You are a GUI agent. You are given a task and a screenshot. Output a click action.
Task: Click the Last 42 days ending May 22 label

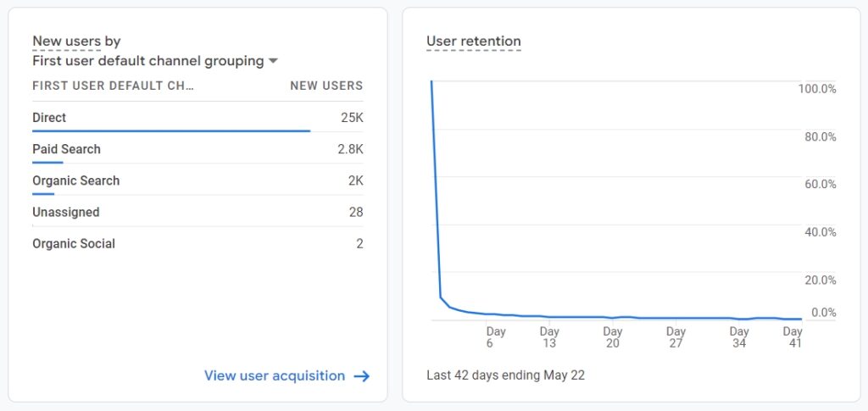pyautogui.click(x=505, y=375)
